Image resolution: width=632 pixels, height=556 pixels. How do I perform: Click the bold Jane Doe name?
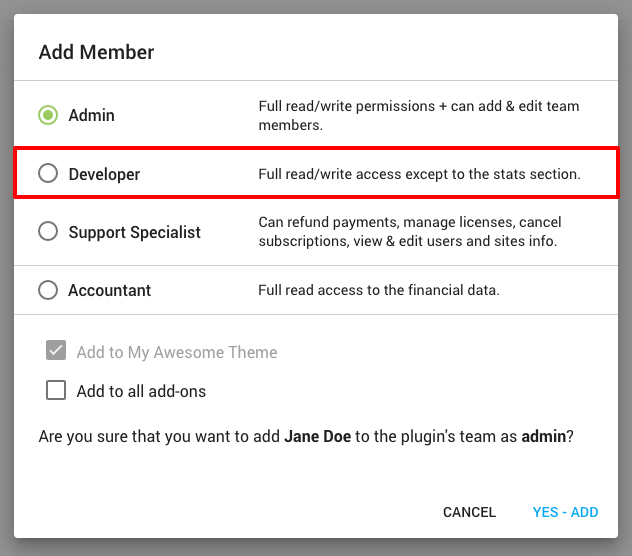click(x=317, y=437)
